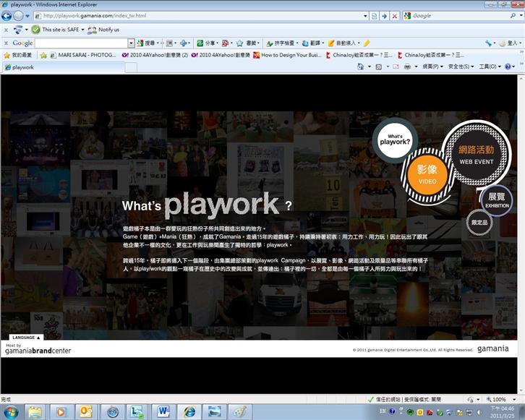Screen dimensions: 525x420
Task: Open 'How to Design Your Busi...' favorite
Action: coord(287,55)
